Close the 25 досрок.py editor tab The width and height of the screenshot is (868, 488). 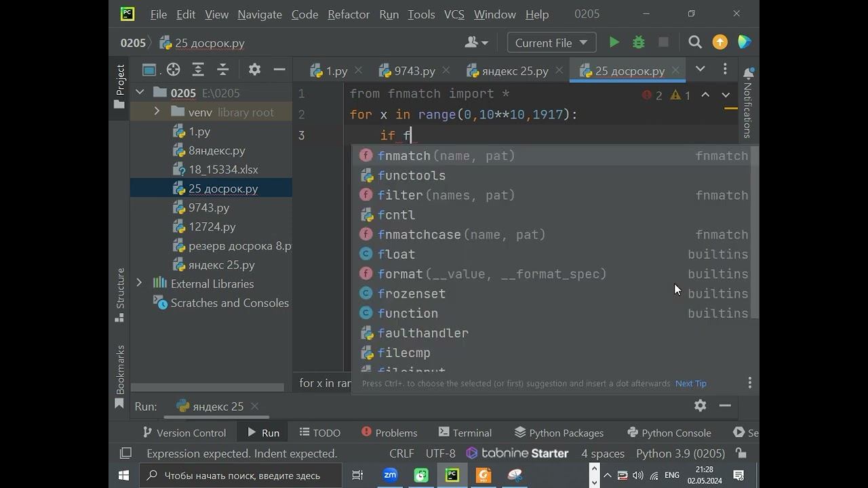[x=675, y=70]
